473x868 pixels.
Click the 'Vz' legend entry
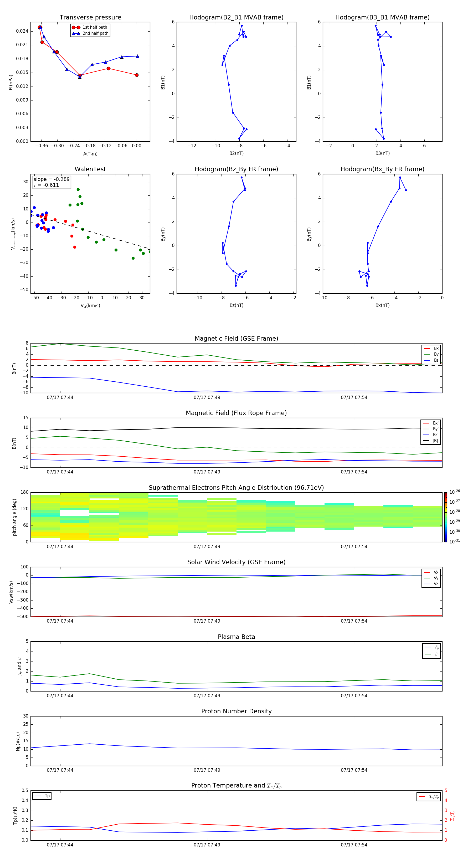pyautogui.click(x=431, y=584)
